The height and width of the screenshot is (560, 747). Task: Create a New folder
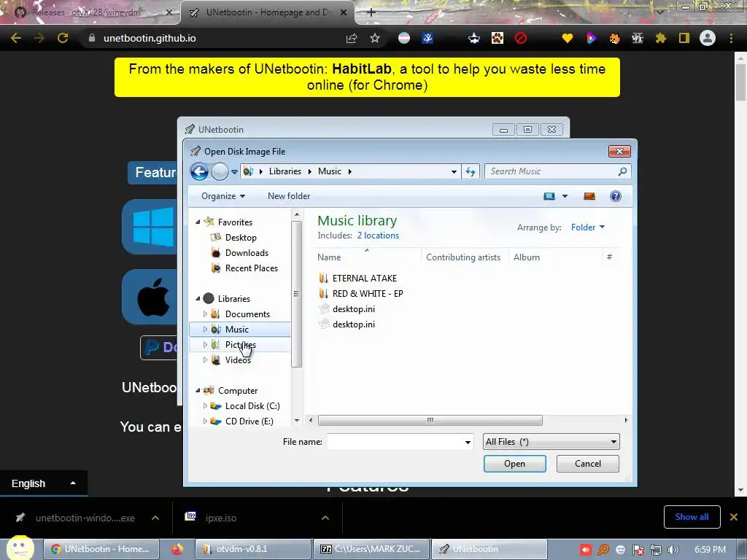[289, 196]
